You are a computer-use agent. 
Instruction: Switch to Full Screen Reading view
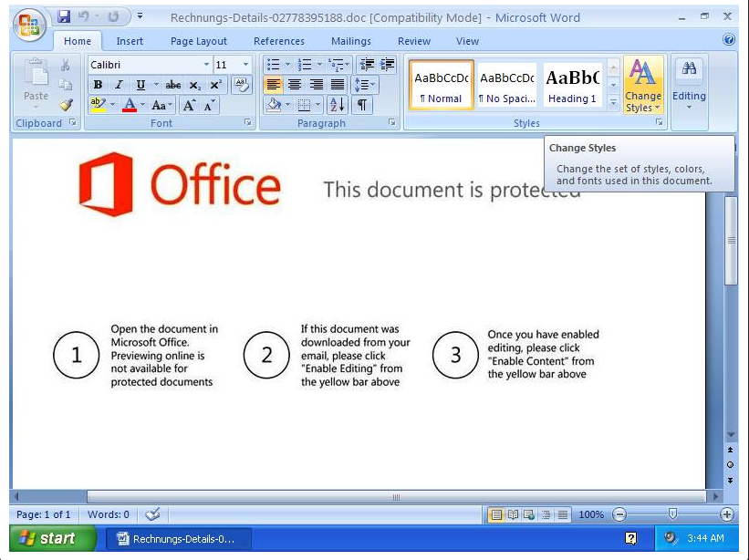(513, 514)
